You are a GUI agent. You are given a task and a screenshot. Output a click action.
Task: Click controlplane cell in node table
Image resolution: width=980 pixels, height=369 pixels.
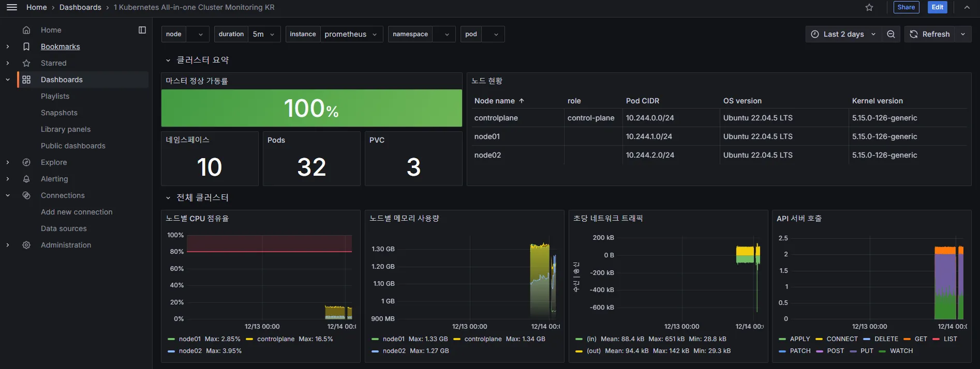(x=496, y=118)
